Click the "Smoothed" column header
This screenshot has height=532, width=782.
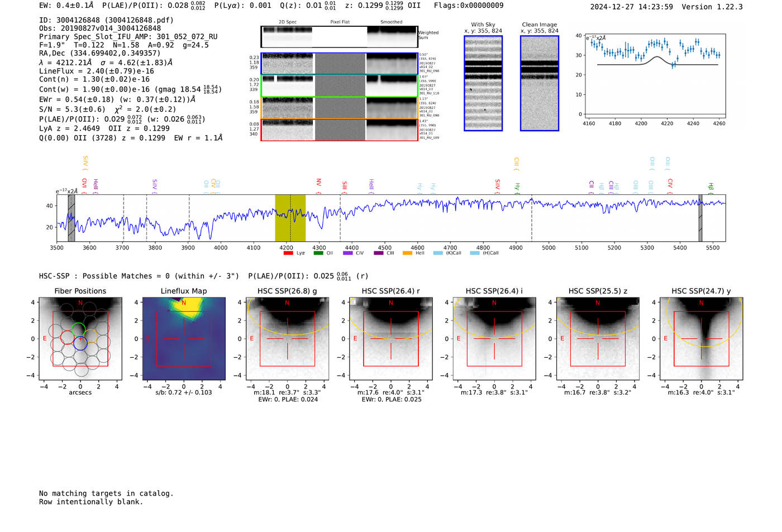pyautogui.click(x=391, y=22)
